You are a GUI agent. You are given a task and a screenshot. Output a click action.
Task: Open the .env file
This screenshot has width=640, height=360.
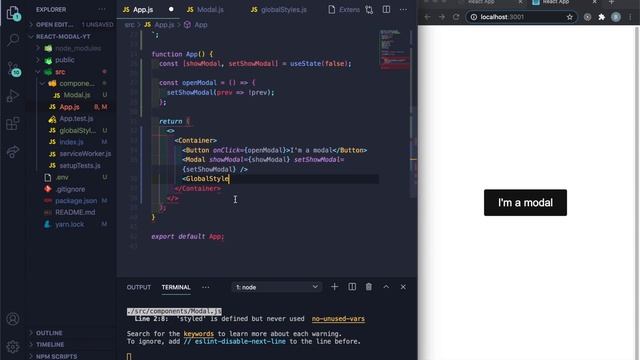click(x=72, y=178)
